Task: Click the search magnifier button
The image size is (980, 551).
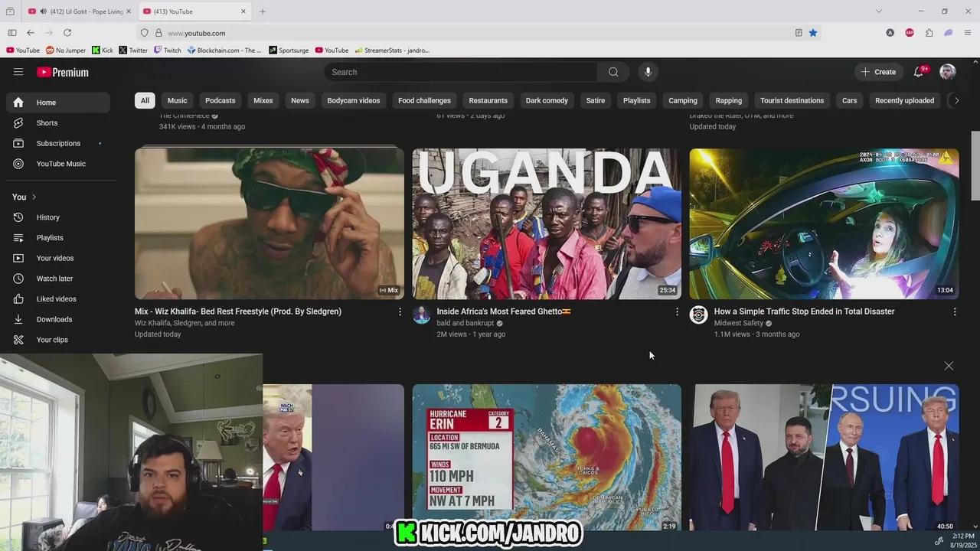Action: click(x=613, y=72)
